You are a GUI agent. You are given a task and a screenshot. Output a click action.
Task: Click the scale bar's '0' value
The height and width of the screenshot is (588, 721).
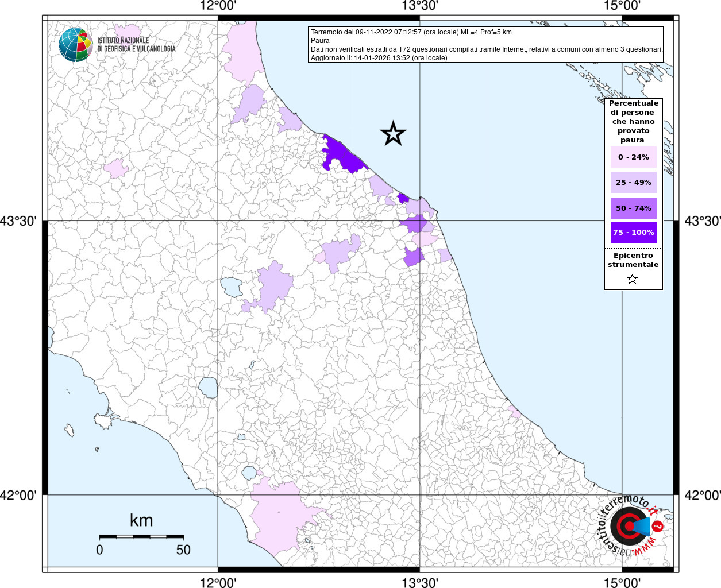(x=99, y=550)
